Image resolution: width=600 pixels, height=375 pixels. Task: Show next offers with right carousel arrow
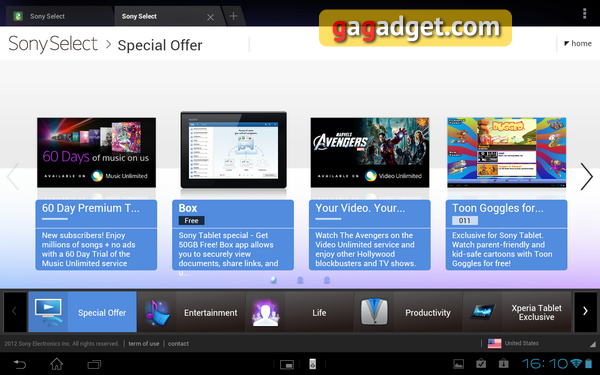pyautogui.click(x=587, y=176)
